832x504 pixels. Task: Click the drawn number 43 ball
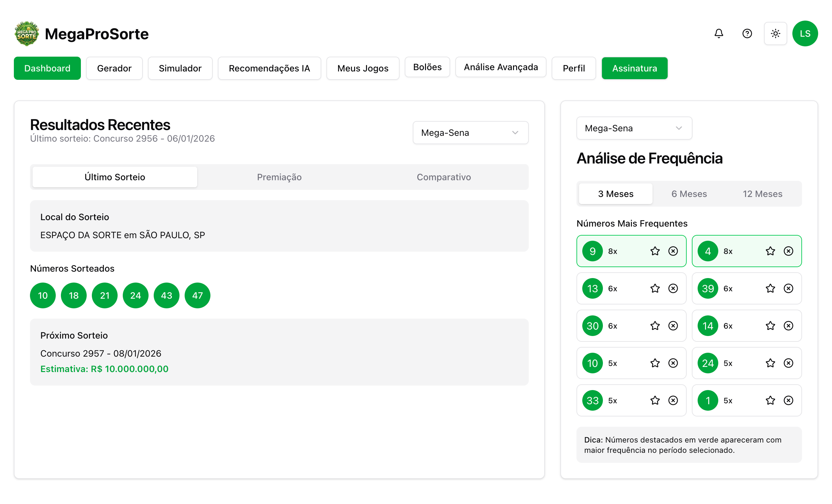(x=167, y=295)
